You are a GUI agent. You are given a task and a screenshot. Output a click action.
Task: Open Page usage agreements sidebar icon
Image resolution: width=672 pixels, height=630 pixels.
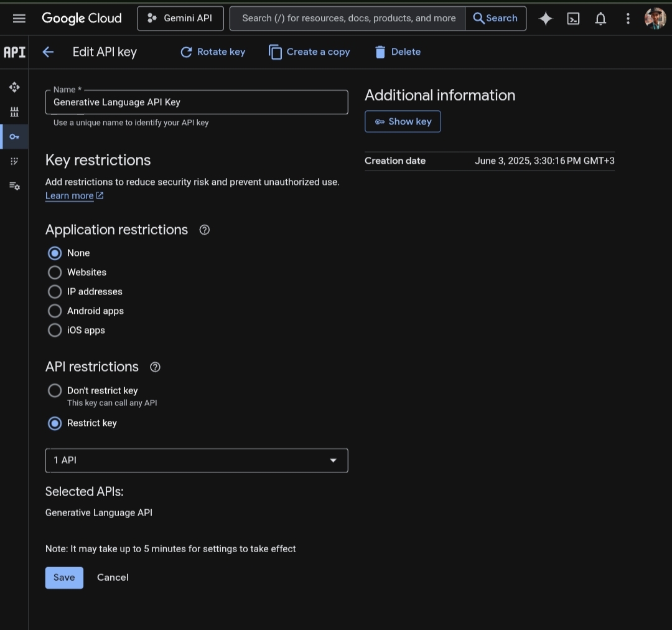[14, 186]
